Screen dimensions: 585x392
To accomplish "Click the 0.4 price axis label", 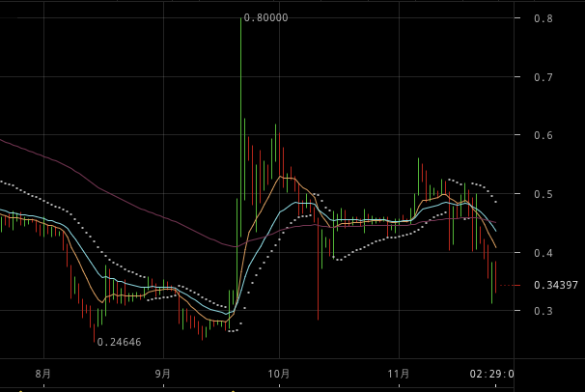I will [543, 253].
